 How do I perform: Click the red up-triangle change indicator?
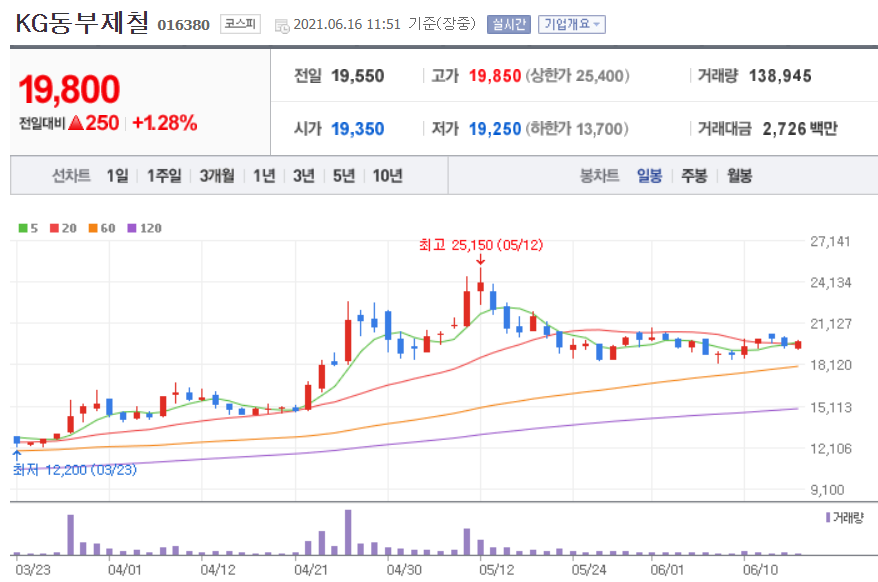(76, 123)
